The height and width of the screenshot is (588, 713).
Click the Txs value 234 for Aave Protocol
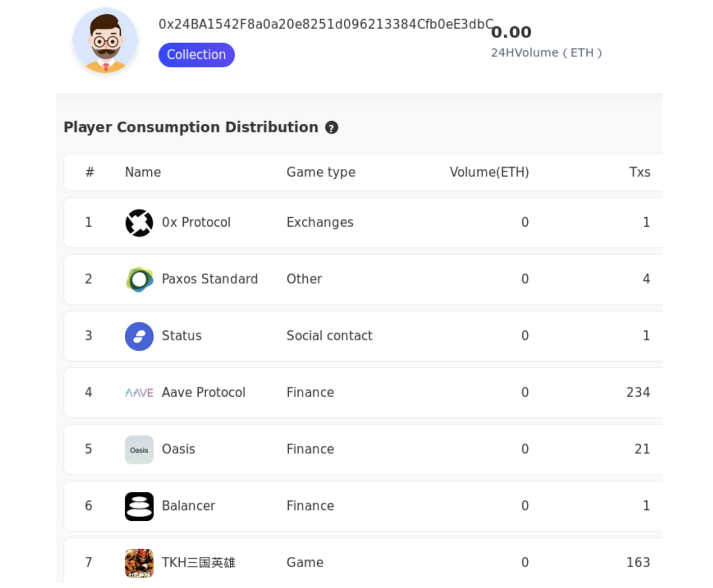click(638, 393)
